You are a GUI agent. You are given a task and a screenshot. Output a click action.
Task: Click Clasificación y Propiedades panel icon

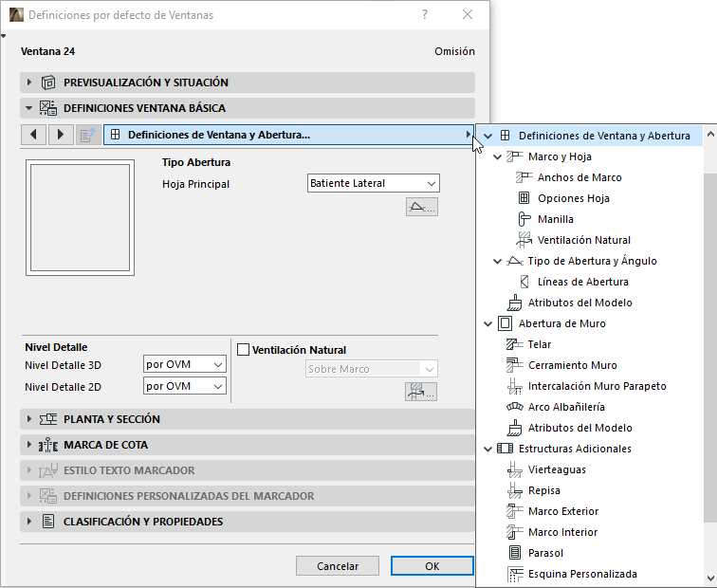click(x=48, y=522)
